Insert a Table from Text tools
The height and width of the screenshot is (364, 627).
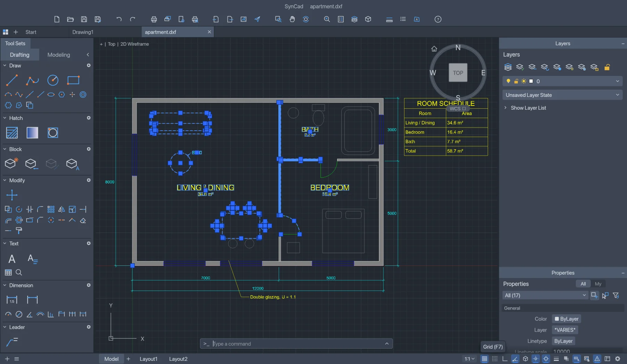8,272
